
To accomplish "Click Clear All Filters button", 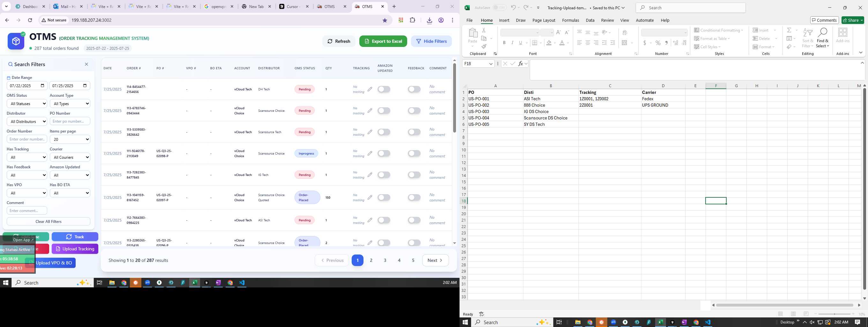I will click(49, 222).
